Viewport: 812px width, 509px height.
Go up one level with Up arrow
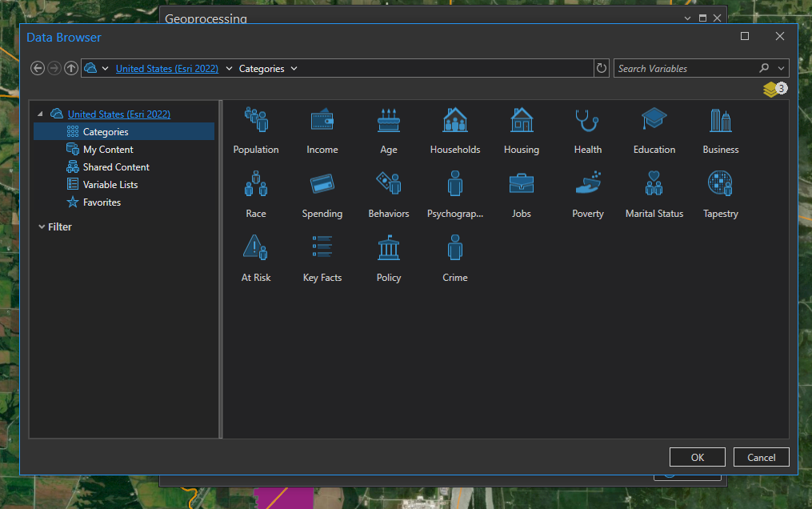coord(71,68)
